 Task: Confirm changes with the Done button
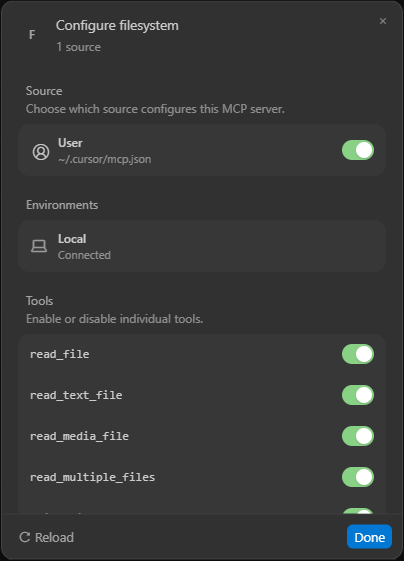pos(369,537)
